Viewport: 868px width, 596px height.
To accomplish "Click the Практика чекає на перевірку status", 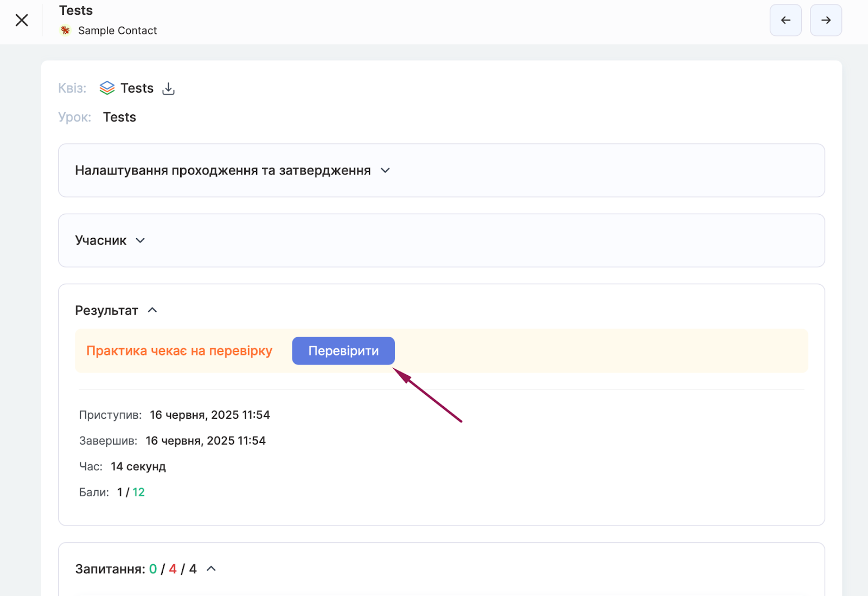I will (179, 351).
